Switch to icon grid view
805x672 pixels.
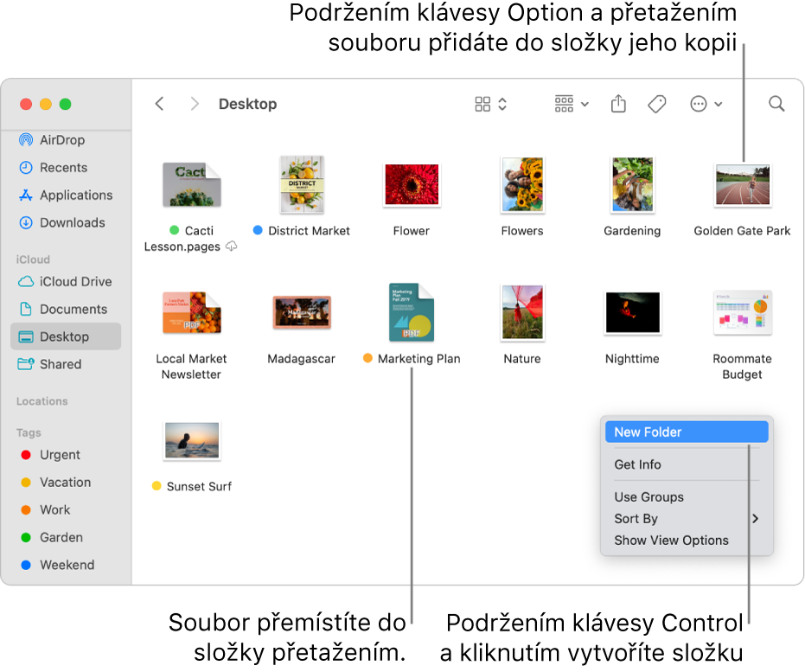pyautogui.click(x=482, y=104)
